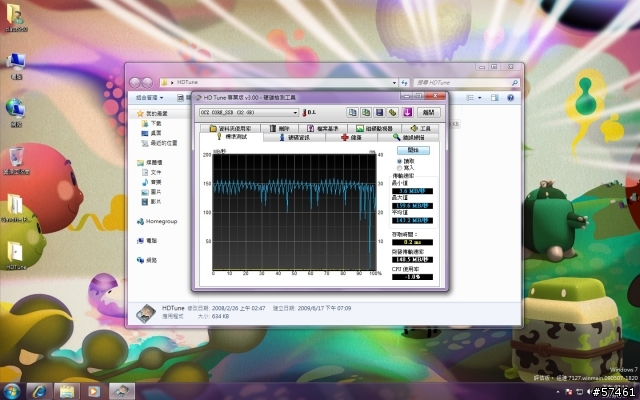Click the access time value 0.2 ms
Screen dimensions: 640x400
click(412, 242)
